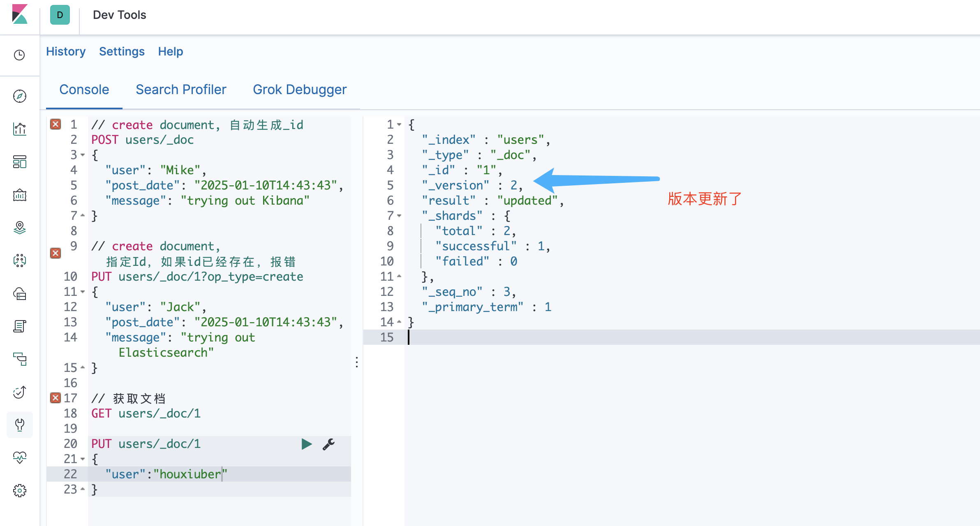The image size is (980, 526).
Task: Fold the JSON body at editor line 21
Action: click(83, 459)
